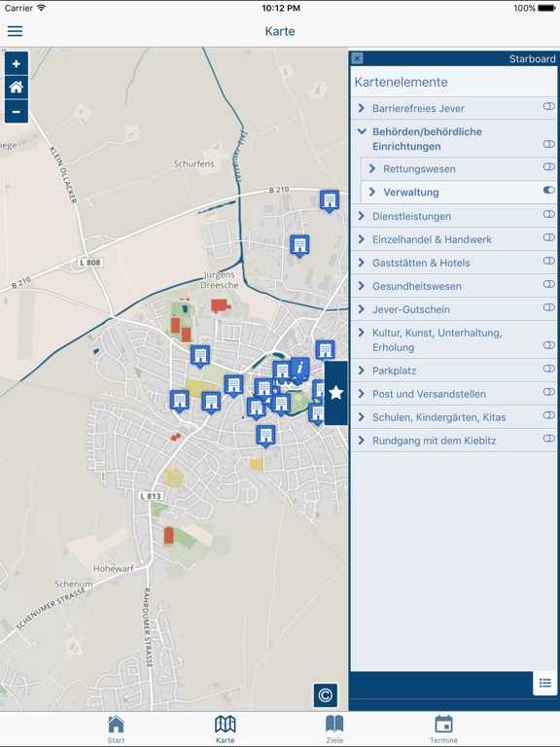560x747 pixels.
Task: Zoom in on the map
Action: (17, 64)
